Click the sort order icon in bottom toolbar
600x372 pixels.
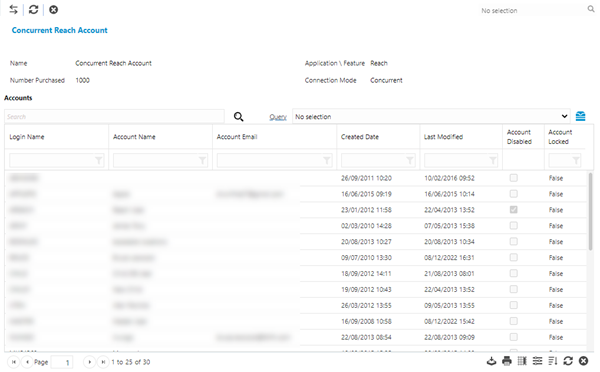[x=553, y=361]
